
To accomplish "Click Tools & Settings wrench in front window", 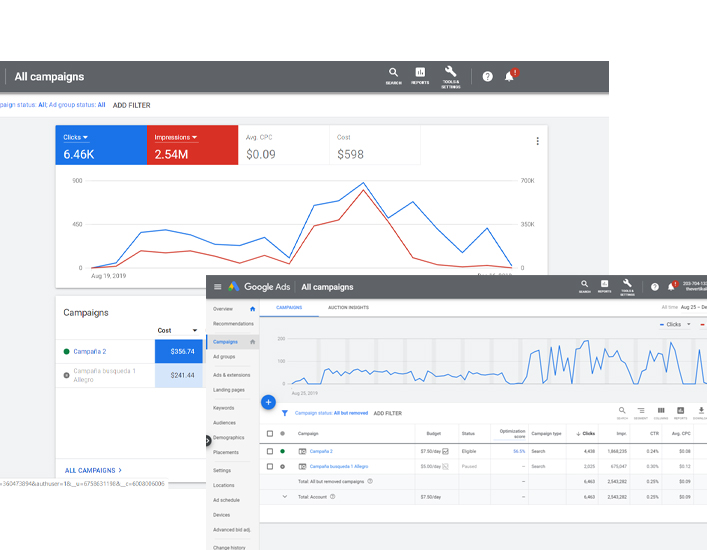I will point(627,287).
